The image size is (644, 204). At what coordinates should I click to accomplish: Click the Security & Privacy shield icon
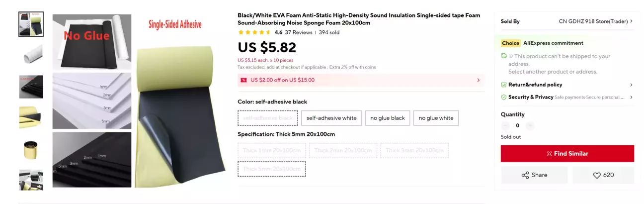(x=504, y=98)
